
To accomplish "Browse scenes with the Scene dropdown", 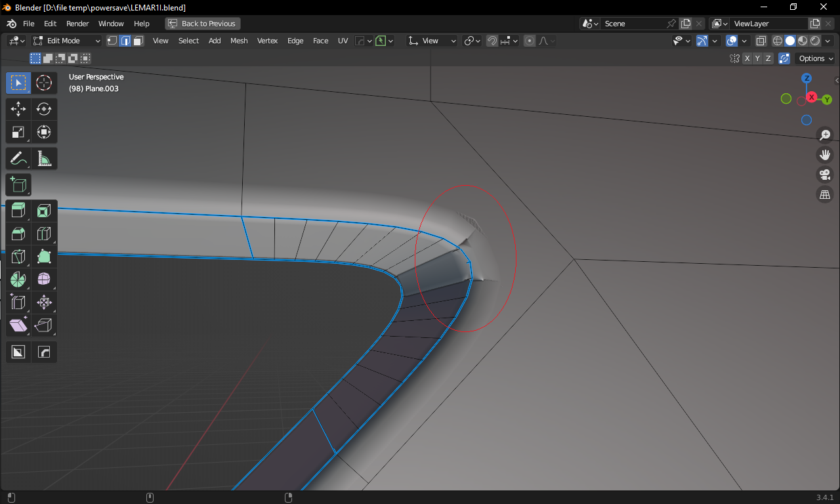I will (x=591, y=24).
